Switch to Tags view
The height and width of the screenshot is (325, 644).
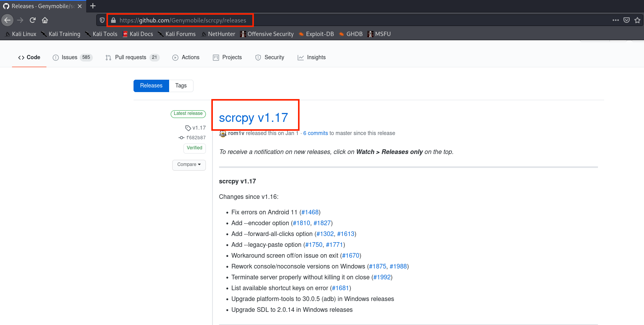coord(181,86)
